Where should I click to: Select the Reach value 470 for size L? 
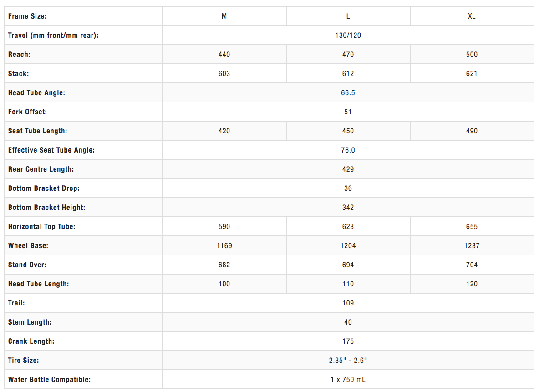point(348,55)
